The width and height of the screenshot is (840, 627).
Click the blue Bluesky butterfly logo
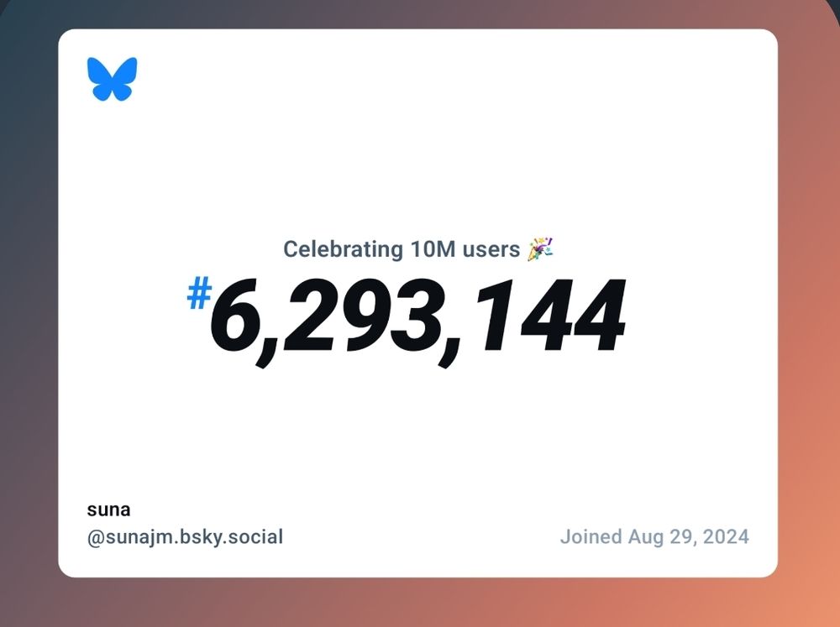(x=112, y=79)
